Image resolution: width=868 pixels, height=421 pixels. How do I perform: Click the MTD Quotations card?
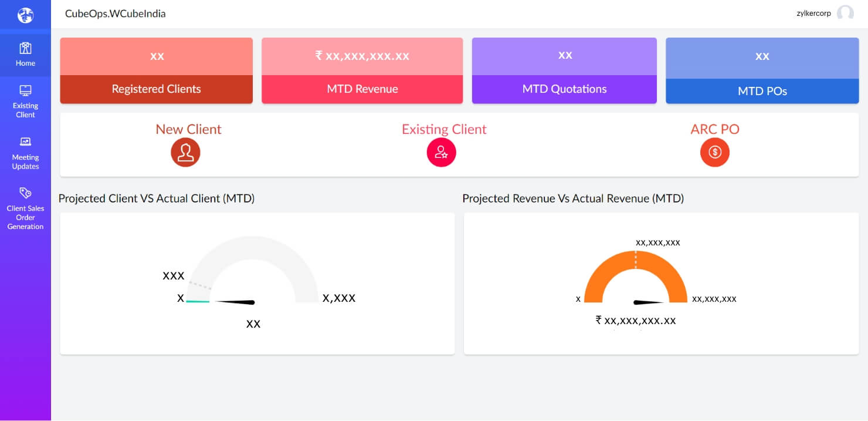(x=564, y=70)
